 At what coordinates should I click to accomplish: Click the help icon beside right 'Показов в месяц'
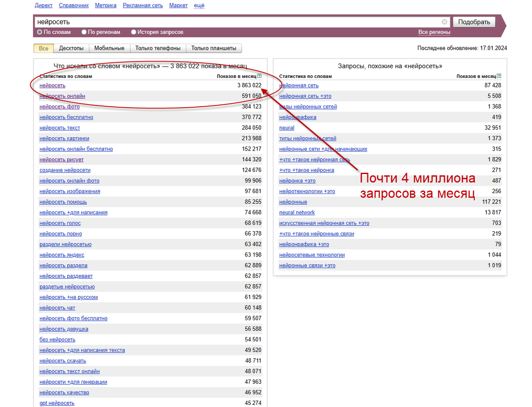coord(499,76)
